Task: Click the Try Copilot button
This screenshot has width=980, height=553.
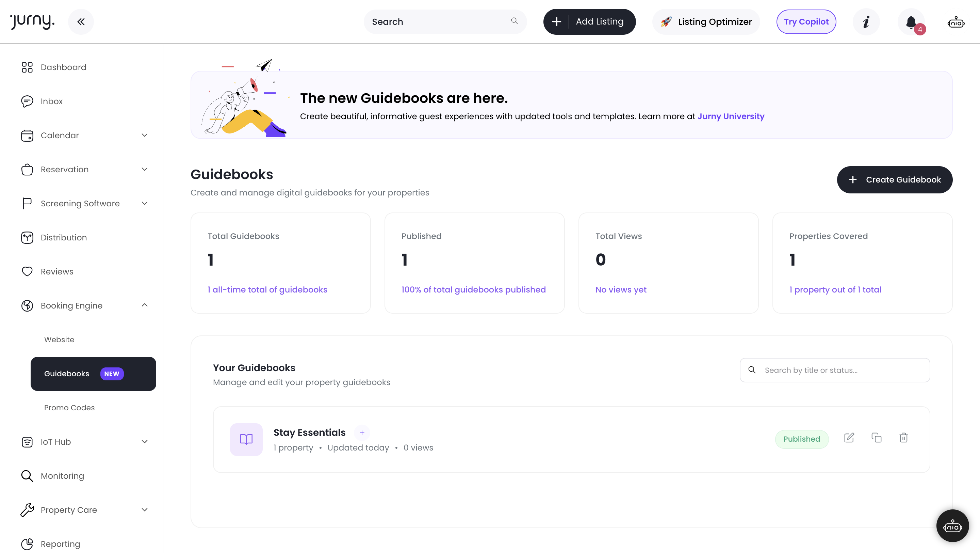Action: pos(806,22)
